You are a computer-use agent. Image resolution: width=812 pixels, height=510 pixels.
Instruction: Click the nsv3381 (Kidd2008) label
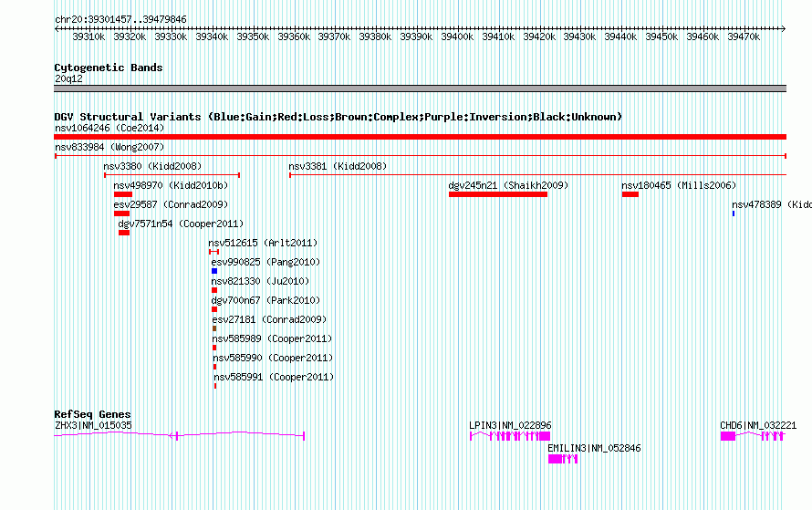pyautogui.click(x=338, y=166)
